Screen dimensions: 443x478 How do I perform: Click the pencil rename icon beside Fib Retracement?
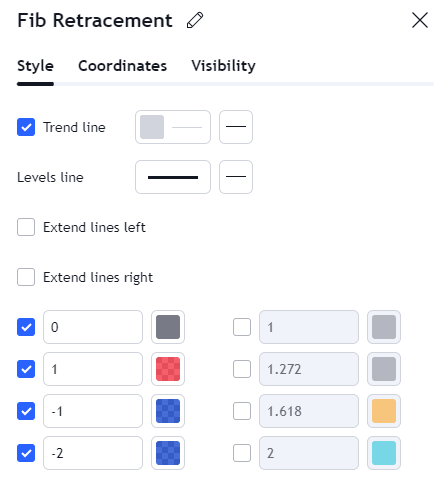(x=195, y=20)
